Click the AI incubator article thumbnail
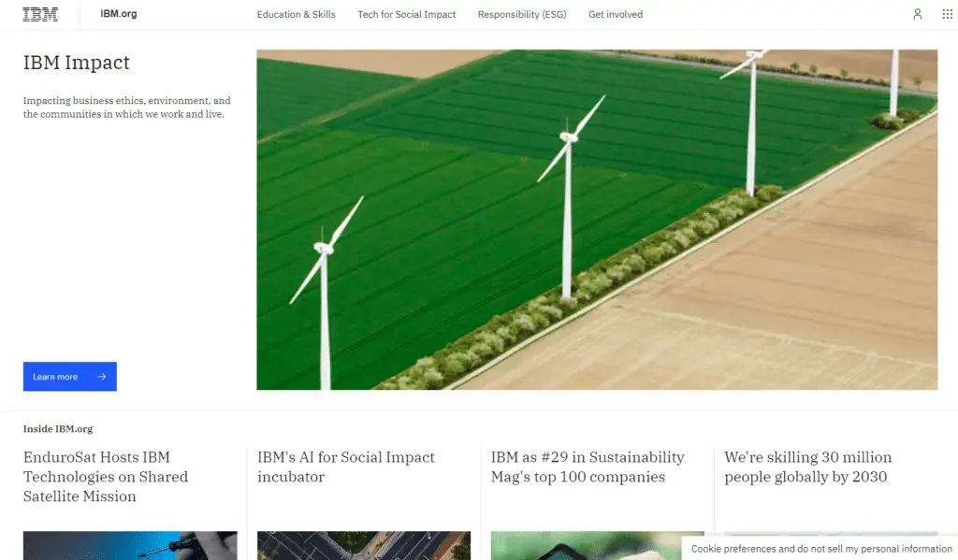The width and height of the screenshot is (958, 560). 364,545
